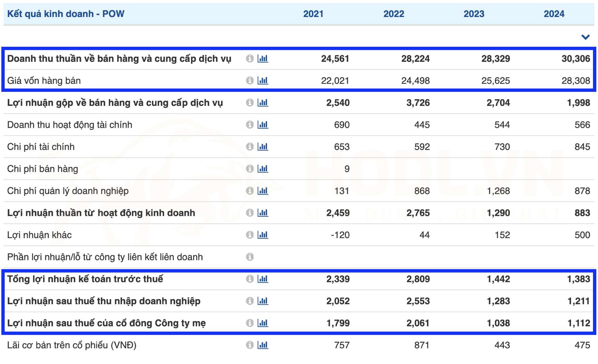The image size is (598, 364).
Task: Select the 2024 column header
Action: [x=554, y=14]
